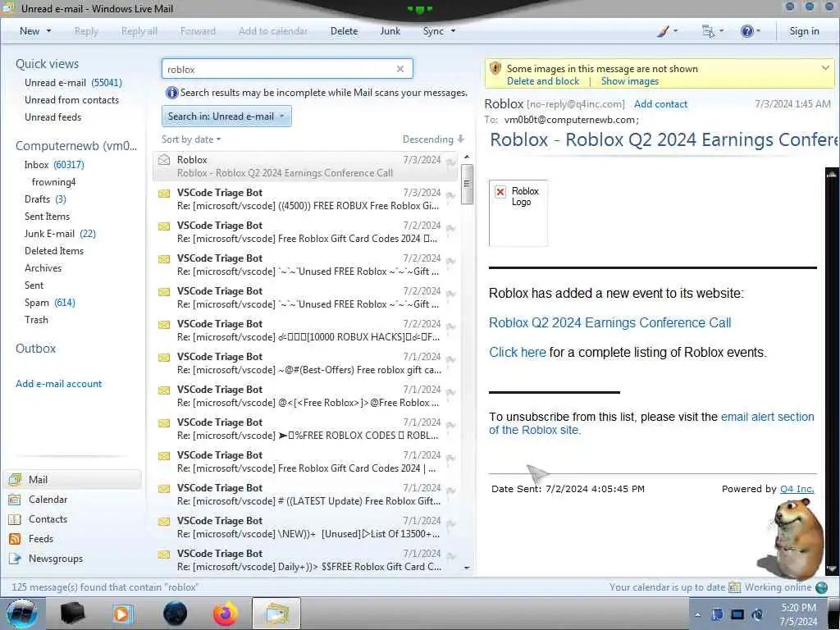The width and height of the screenshot is (840, 630).
Task: Expand the Sync dropdown arrow
Action: point(453,31)
